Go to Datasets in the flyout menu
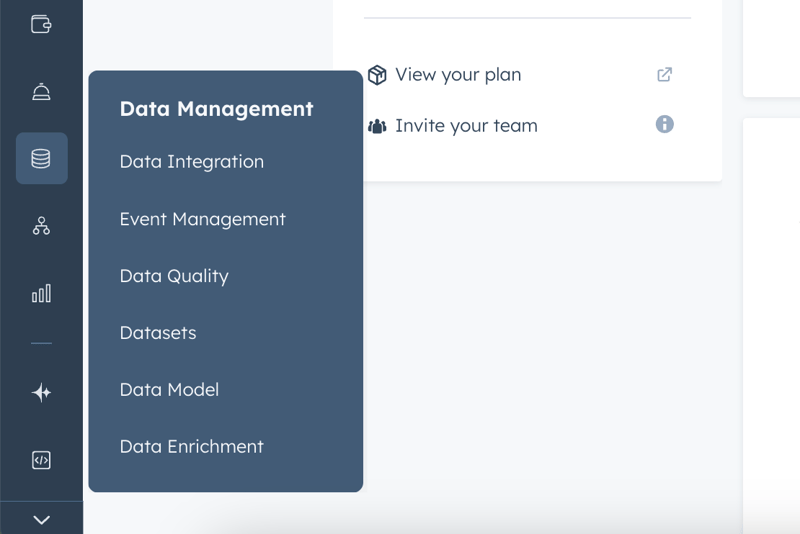800x534 pixels. click(158, 333)
